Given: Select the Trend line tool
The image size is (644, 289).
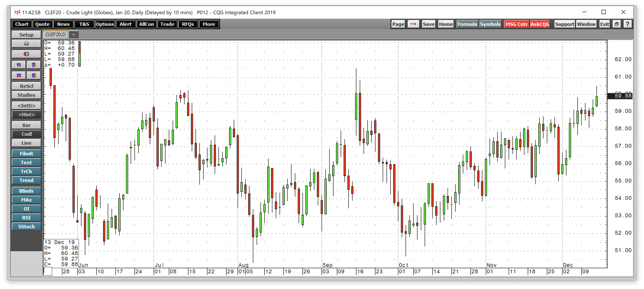Looking at the screenshot, I should [x=26, y=180].
